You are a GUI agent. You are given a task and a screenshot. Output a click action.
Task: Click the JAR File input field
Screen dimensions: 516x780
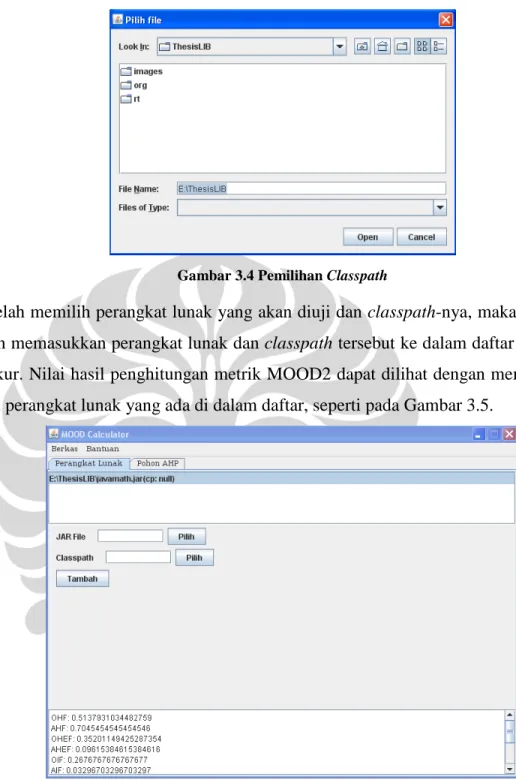pos(130,536)
